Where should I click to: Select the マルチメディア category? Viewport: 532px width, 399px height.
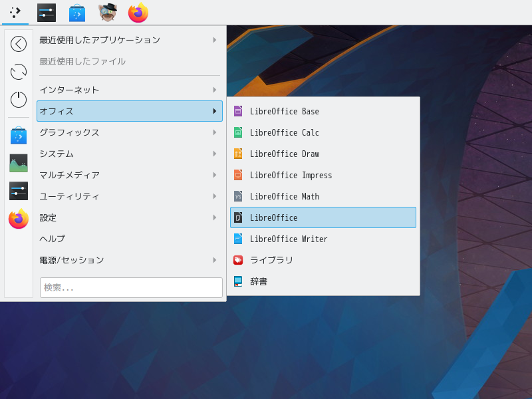tap(130, 175)
